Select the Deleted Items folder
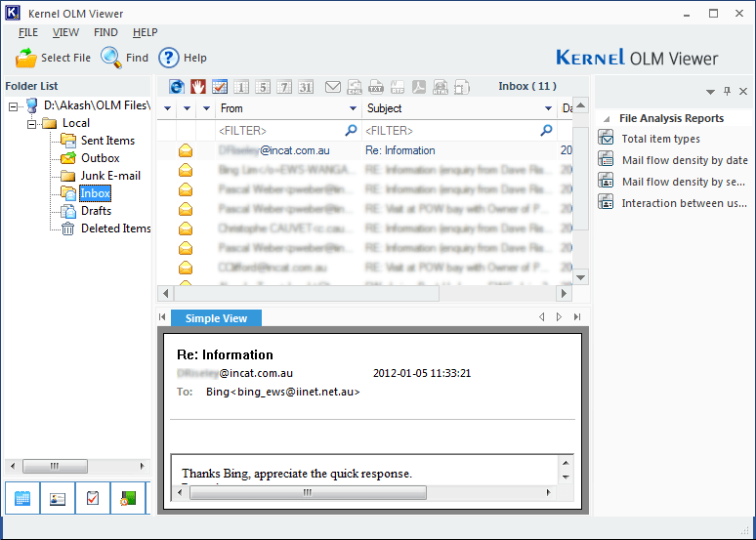 (x=115, y=228)
